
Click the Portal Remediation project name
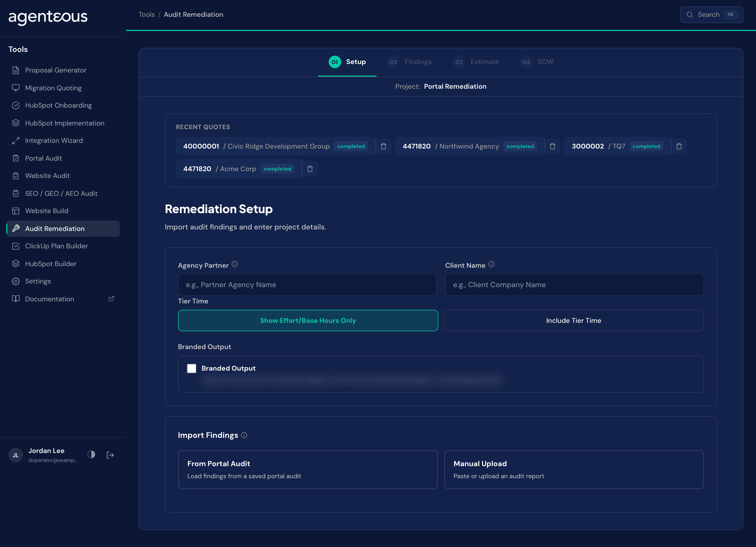[455, 86]
